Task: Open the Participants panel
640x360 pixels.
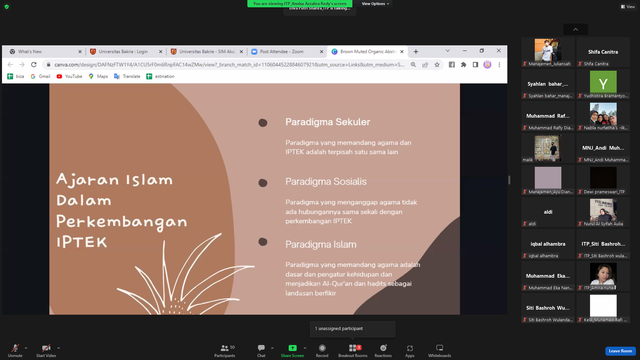Action: point(224,350)
